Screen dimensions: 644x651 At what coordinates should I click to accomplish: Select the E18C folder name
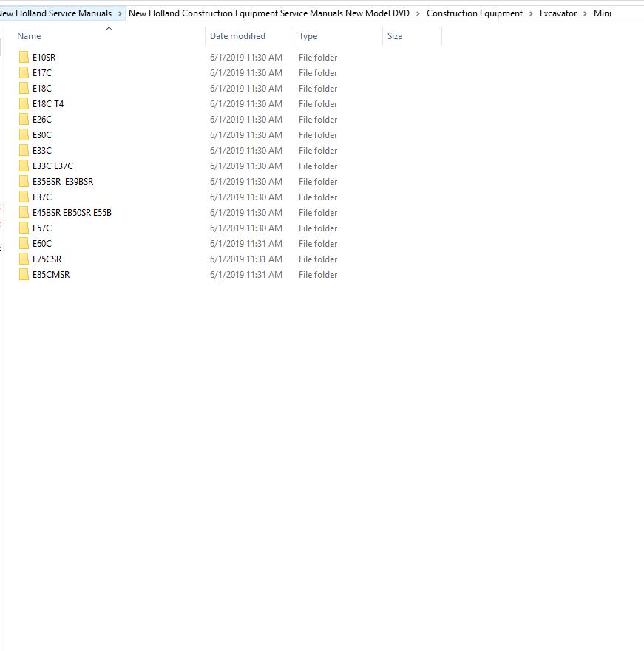(x=42, y=89)
